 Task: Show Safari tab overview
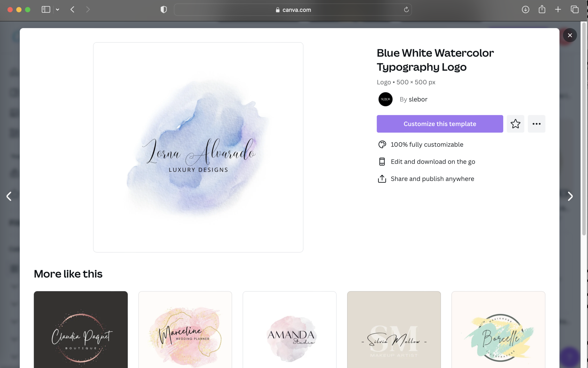[x=575, y=9]
